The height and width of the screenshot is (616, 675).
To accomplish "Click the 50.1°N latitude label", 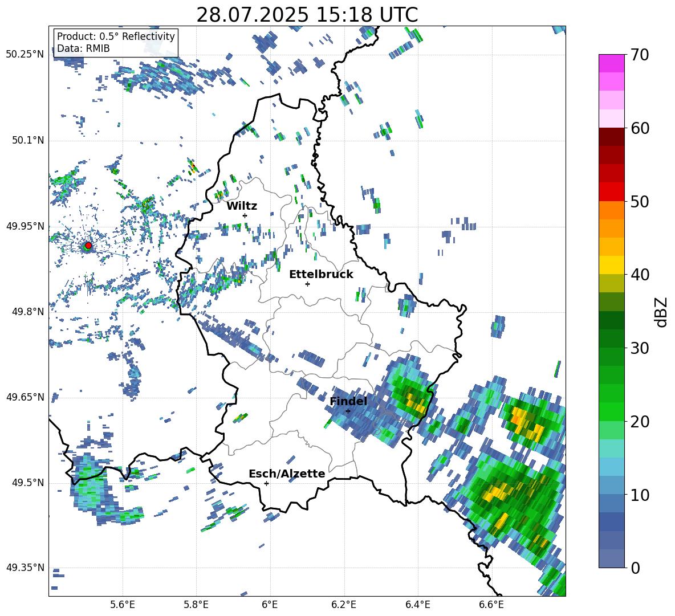I will tap(27, 140).
